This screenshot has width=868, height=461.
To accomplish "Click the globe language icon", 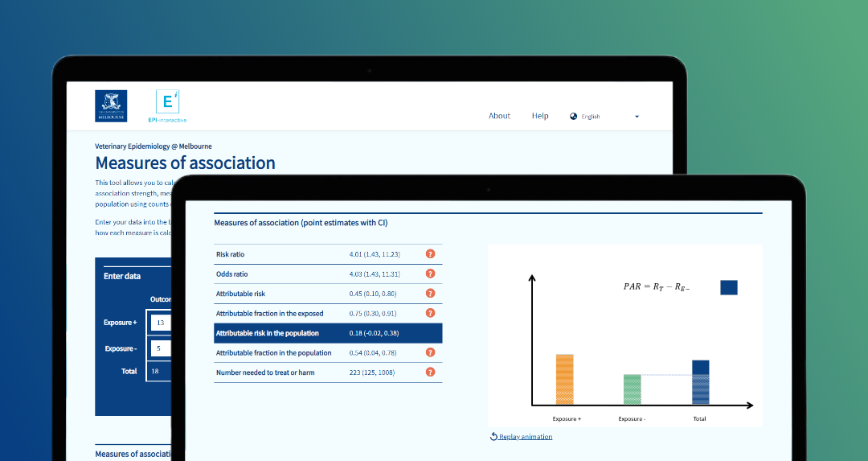I will pos(574,117).
